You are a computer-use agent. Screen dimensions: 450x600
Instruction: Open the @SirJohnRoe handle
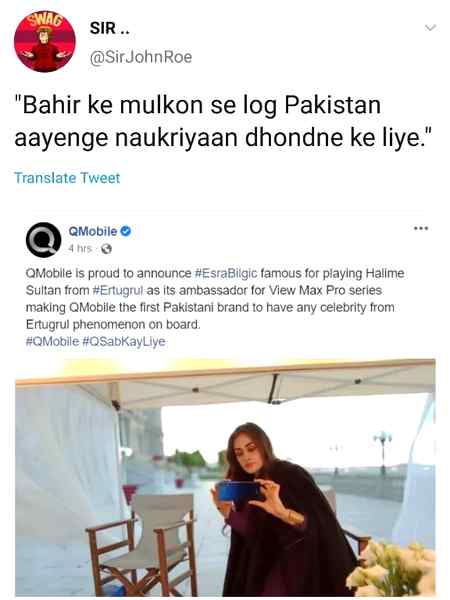(141, 57)
